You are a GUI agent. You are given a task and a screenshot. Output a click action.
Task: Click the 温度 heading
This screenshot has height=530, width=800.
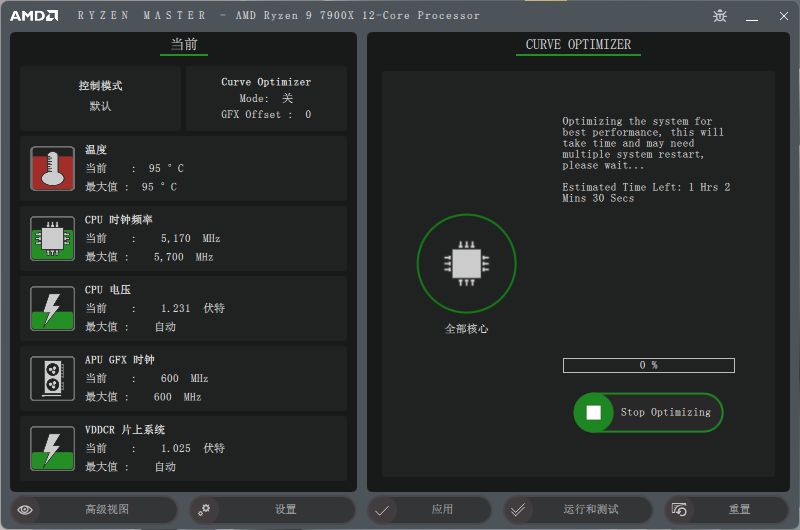(x=95, y=149)
